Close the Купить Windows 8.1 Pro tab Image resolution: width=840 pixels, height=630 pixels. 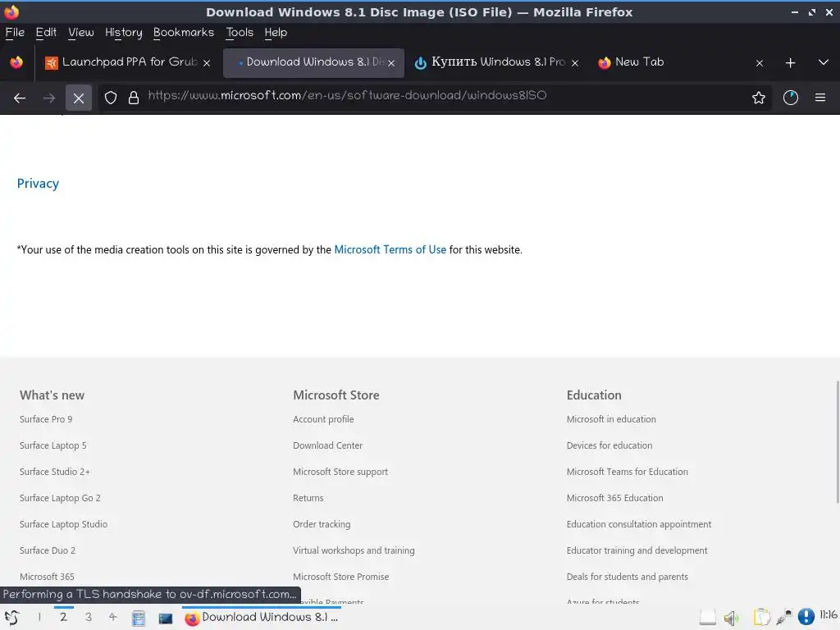tap(575, 63)
